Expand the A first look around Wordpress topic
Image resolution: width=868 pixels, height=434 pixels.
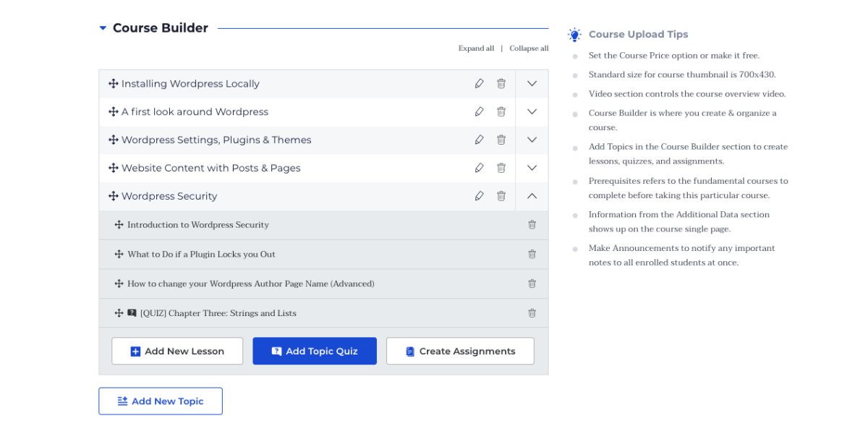[x=532, y=112]
